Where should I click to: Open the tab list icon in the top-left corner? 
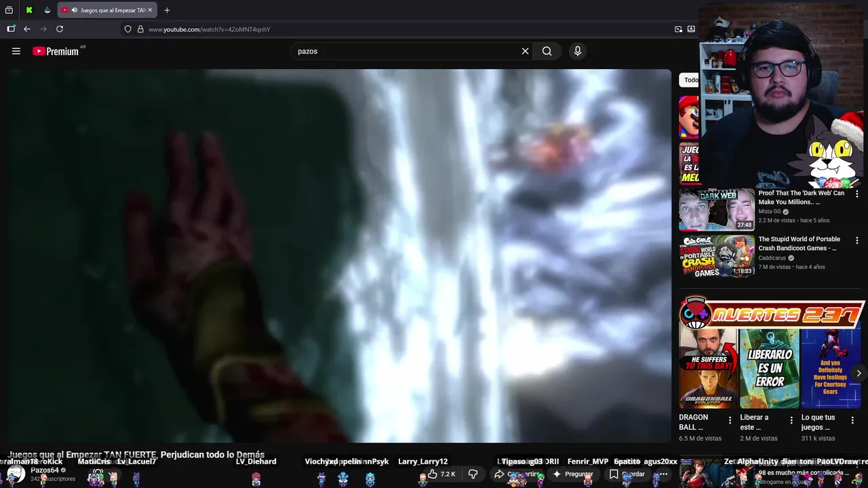click(9, 10)
